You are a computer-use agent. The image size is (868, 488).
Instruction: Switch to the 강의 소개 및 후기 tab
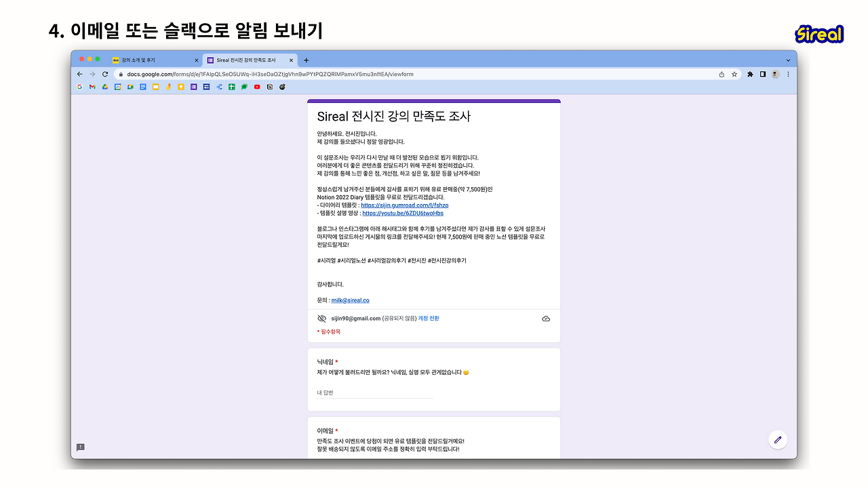click(155, 60)
